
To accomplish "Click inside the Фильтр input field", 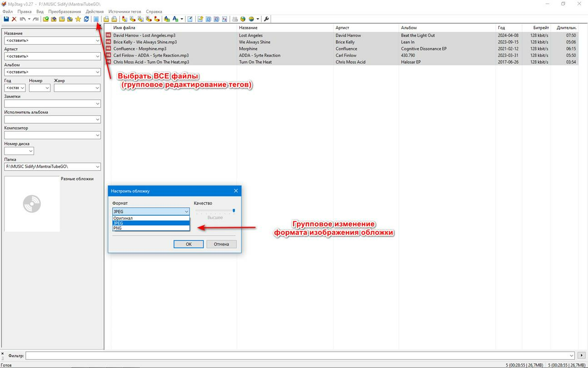I will 300,355.
